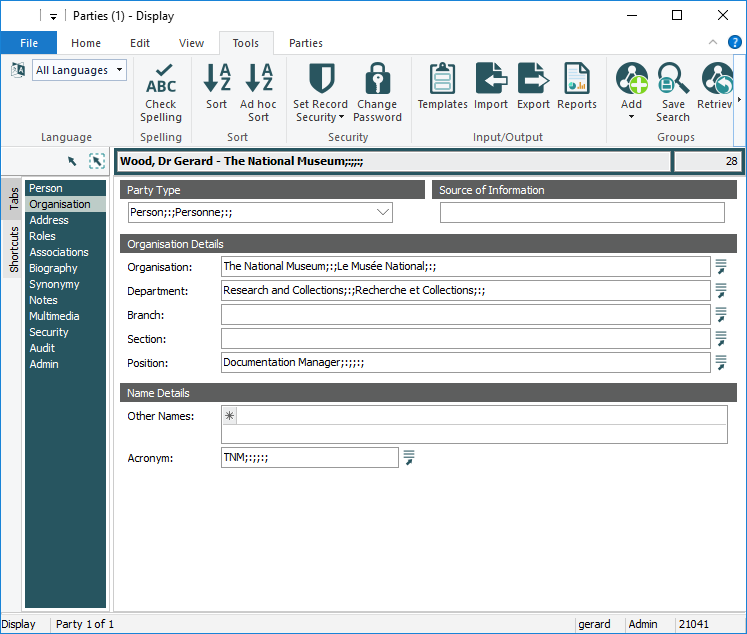
Task: Click the lookup icon beside Organisation field
Action: (720, 266)
